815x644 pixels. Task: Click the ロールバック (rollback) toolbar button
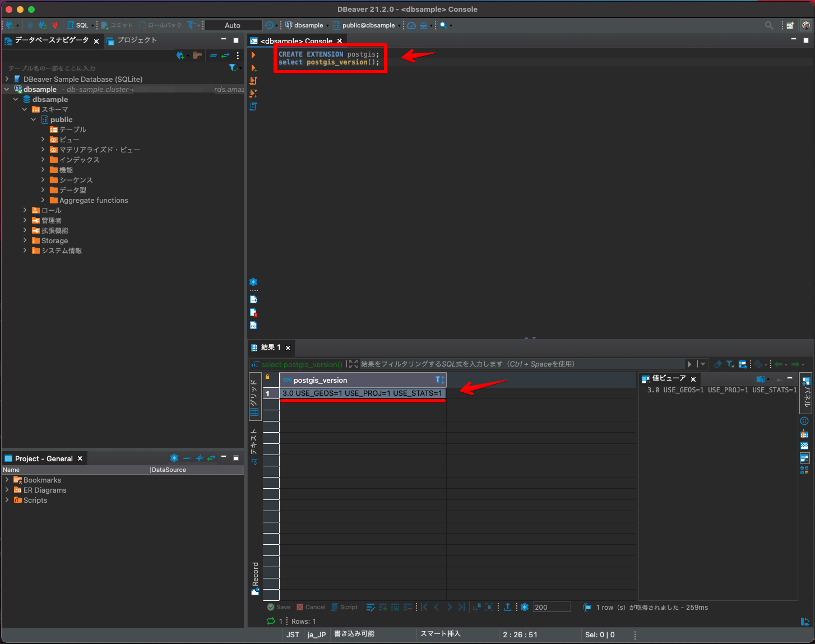point(160,25)
